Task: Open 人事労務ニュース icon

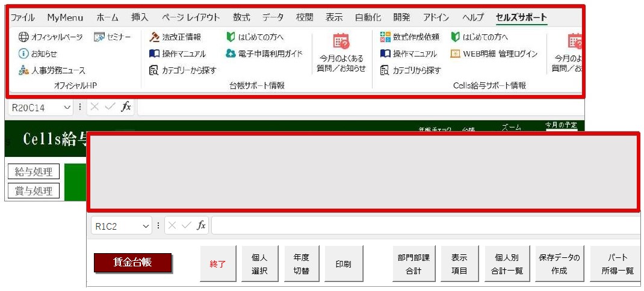Action: [x=23, y=70]
